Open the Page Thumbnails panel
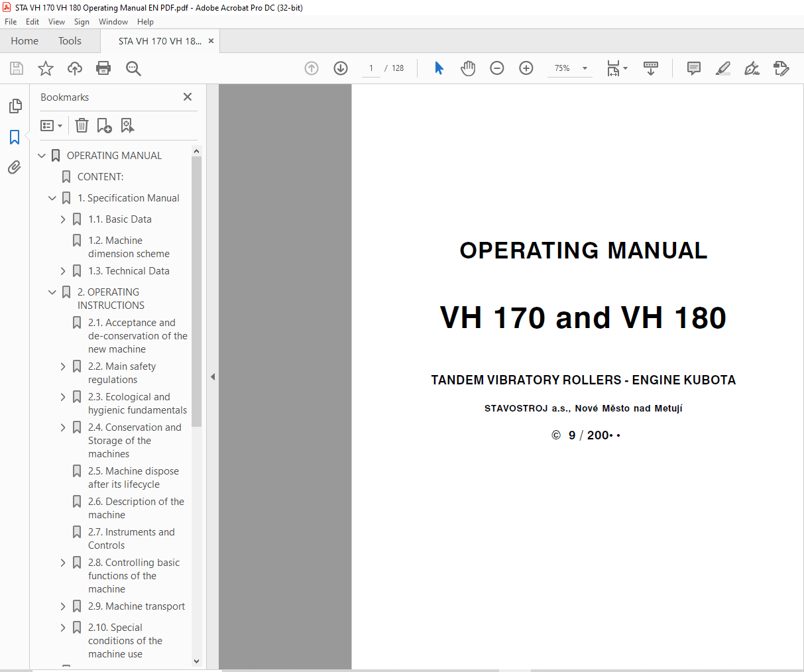 [x=15, y=105]
